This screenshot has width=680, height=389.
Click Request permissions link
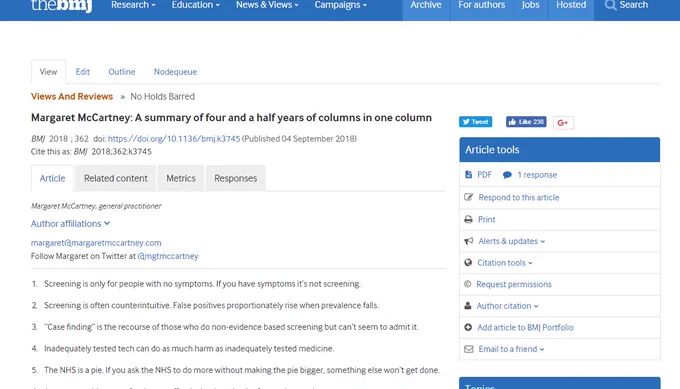click(x=514, y=284)
